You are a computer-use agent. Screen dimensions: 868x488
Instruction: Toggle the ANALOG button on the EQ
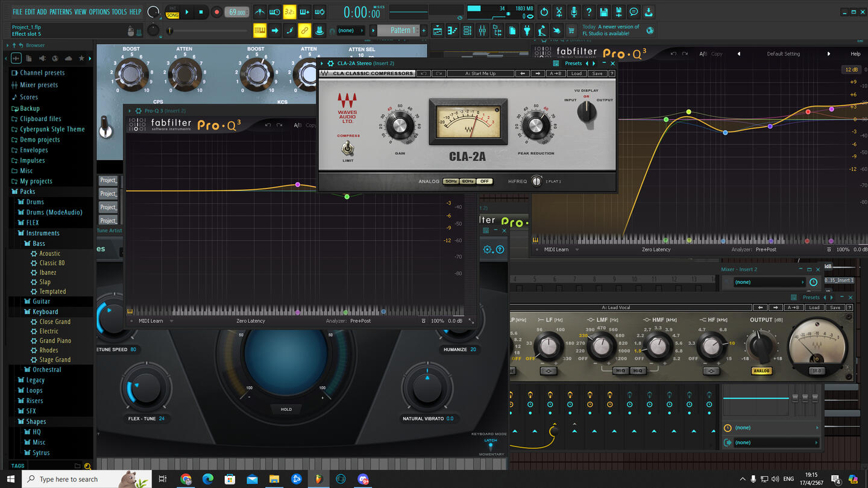tap(761, 371)
